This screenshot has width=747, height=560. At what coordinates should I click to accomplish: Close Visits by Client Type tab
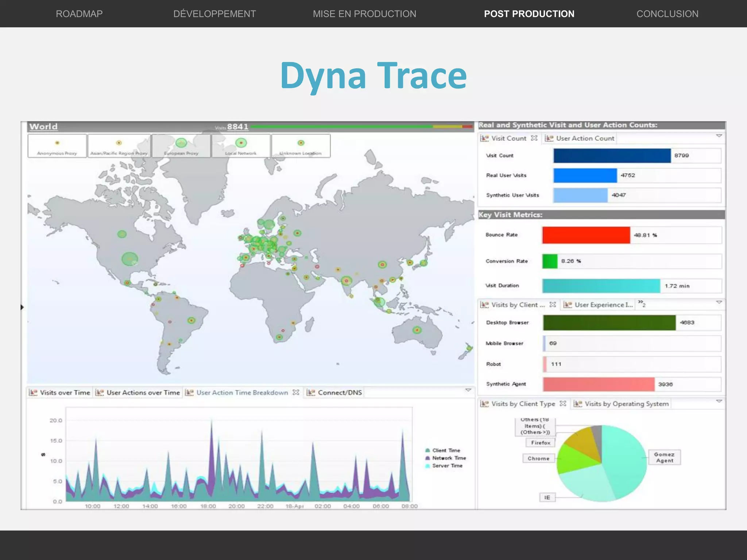pyautogui.click(x=563, y=403)
